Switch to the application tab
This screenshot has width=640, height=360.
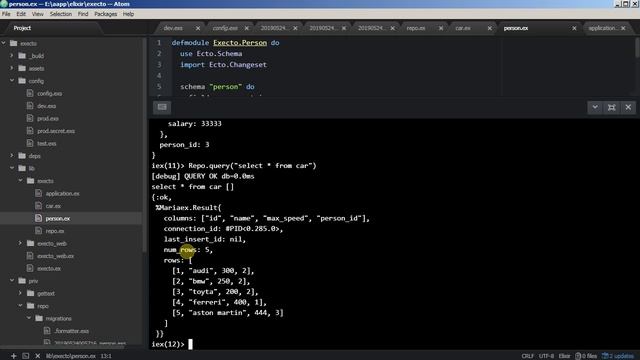(602, 28)
